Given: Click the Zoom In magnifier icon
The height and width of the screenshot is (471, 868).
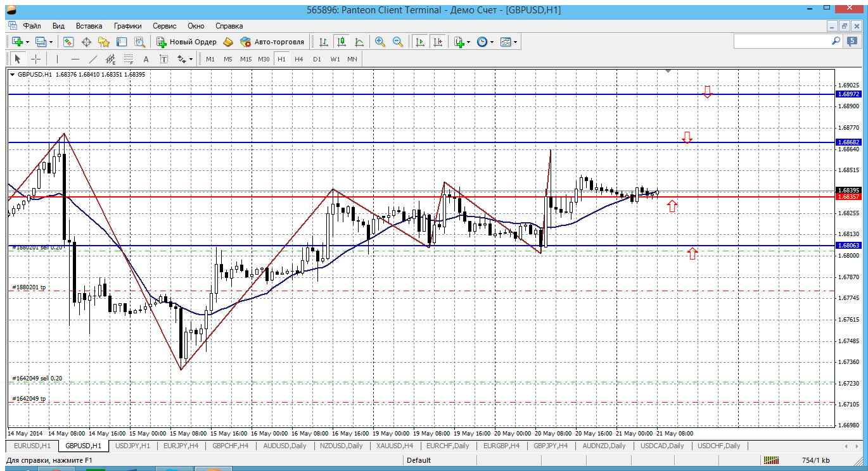Looking at the screenshot, I should click(x=380, y=42).
